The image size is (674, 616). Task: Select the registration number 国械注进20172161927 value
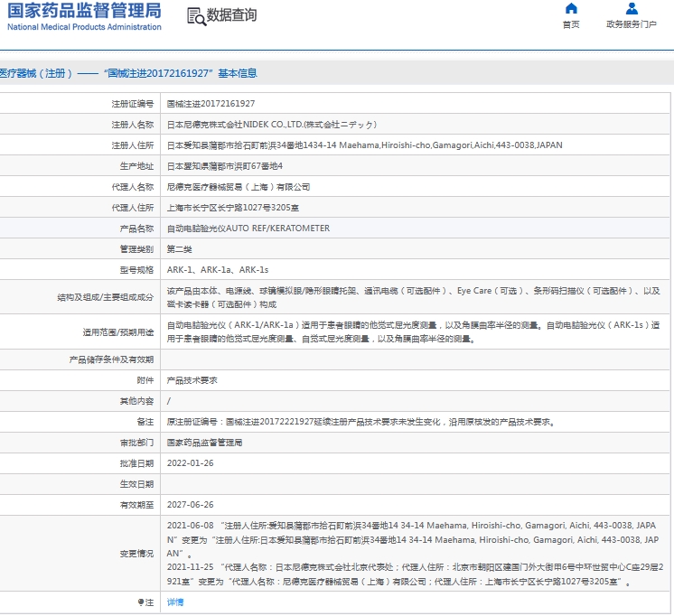point(211,104)
